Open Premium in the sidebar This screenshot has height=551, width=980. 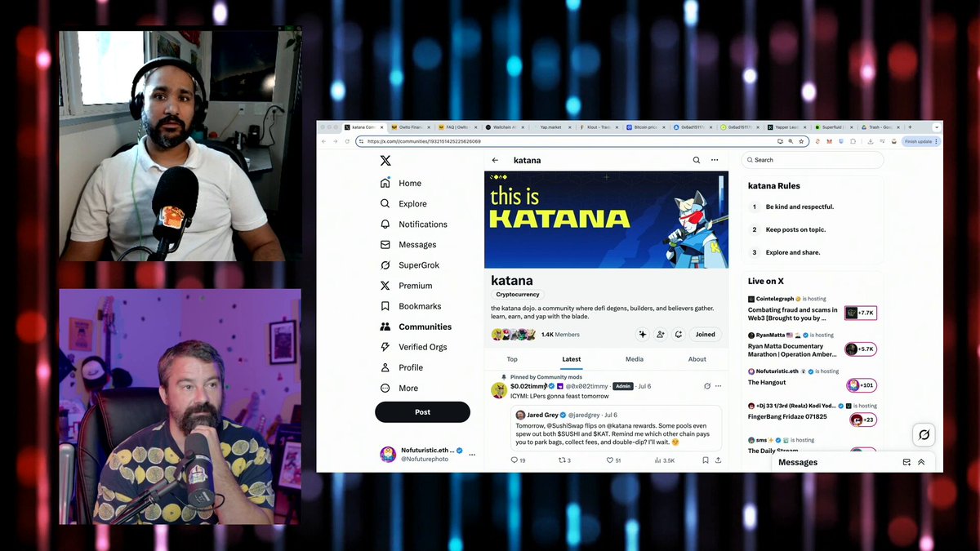[x=406, y=286]
